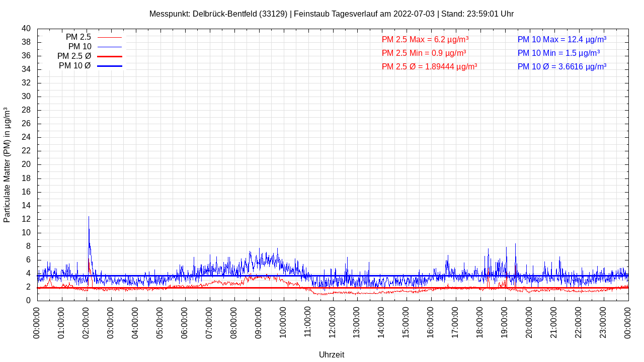Click the Uhrzeit x-axis label
Viewport: 644px width, 362px height.
(x=332, y=354)
